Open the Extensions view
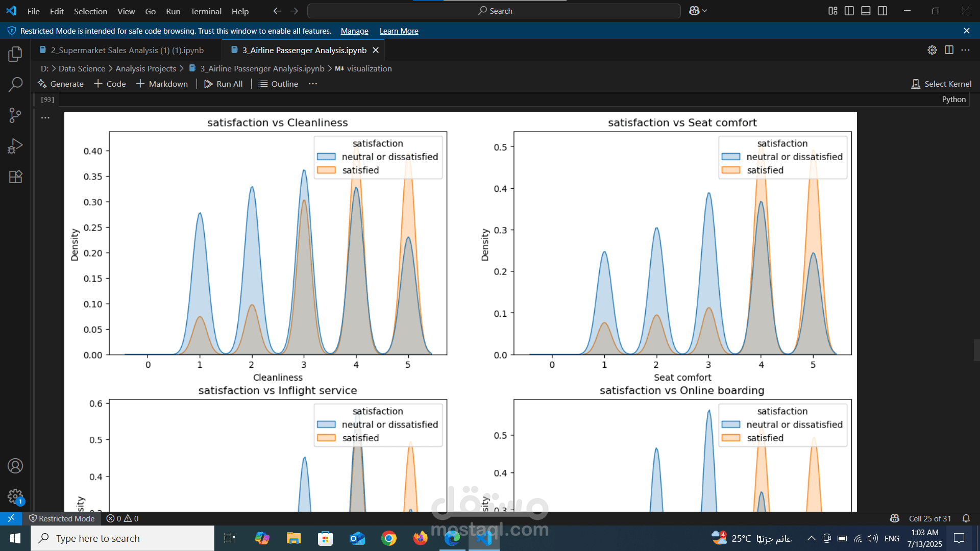Screen dimensions: 980x551 click(15, 177)
